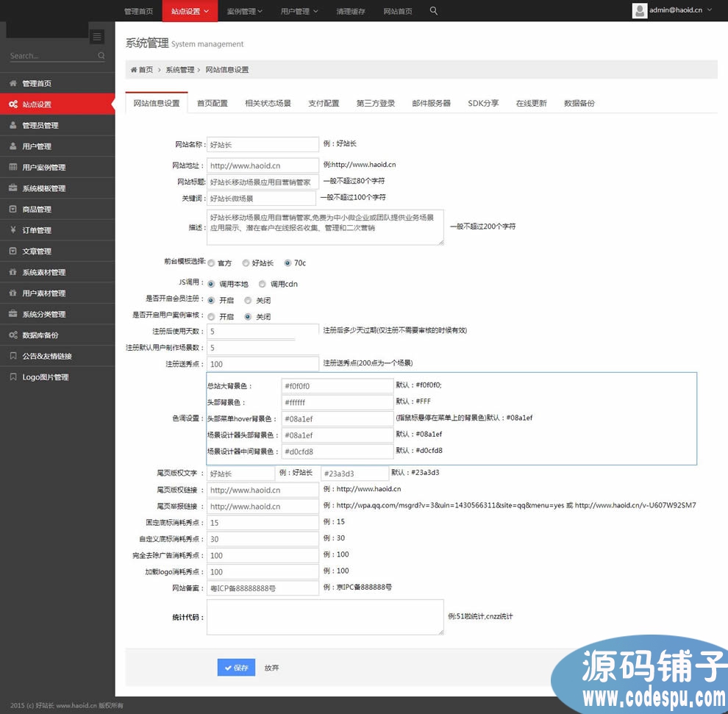728x714 pixels.
Task: Click the 总站大背景色 color field #f0f0f0
Action: [338, 386]
